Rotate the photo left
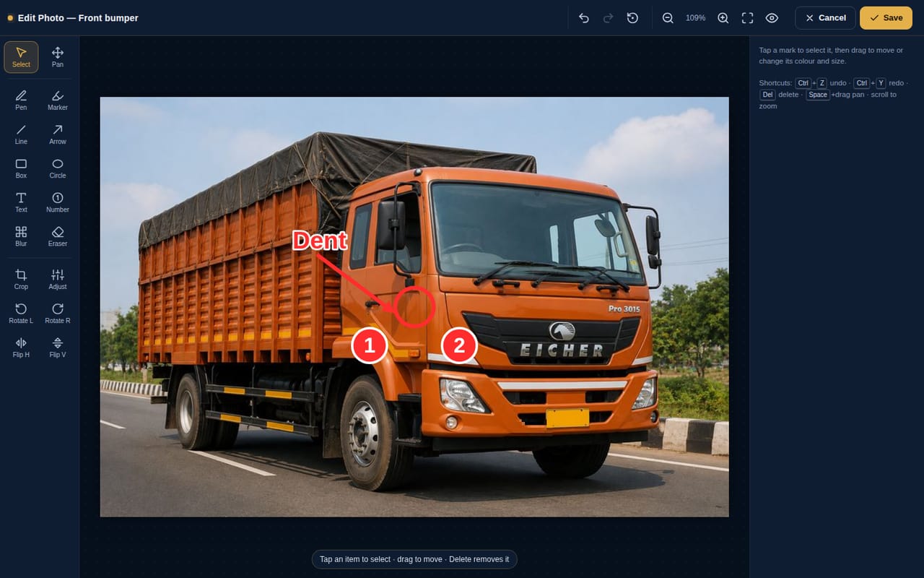 pos(21,313)
